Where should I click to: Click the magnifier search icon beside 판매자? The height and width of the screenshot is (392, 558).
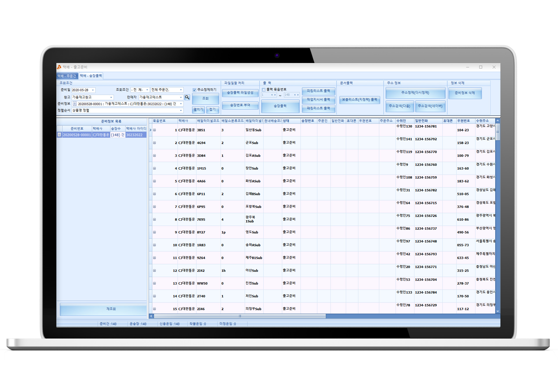(187, 97)
